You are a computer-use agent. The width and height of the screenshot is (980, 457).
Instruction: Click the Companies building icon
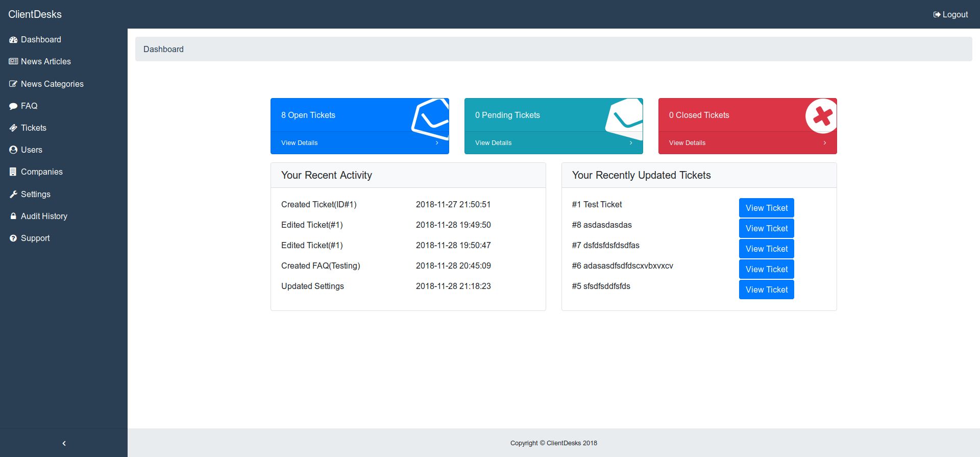coord(13,172)
